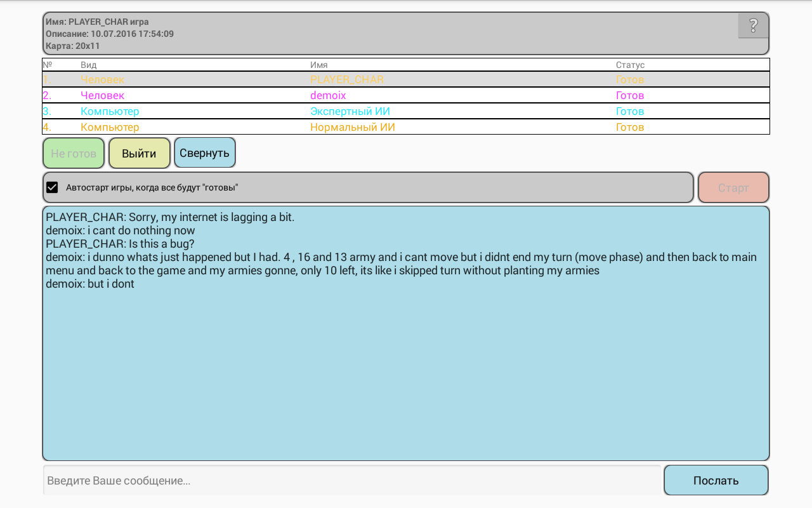
Task: Open the help question mark icon
Action: point(753,25)
